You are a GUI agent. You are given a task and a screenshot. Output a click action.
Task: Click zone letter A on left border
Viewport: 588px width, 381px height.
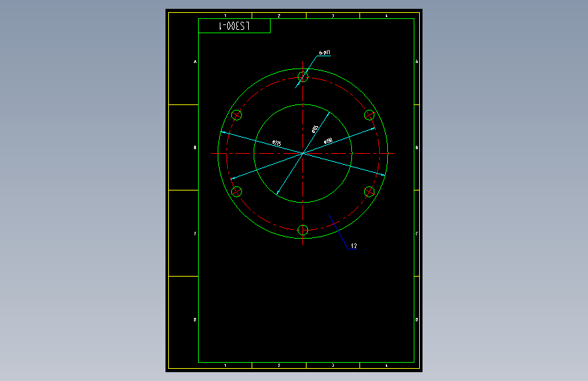tap(195, 62)
